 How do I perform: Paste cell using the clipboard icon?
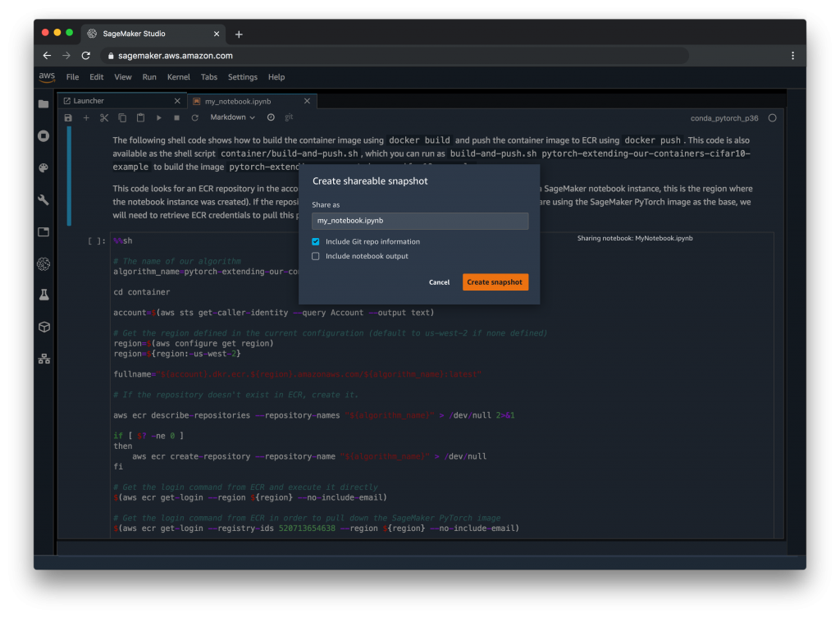[140, 117]
